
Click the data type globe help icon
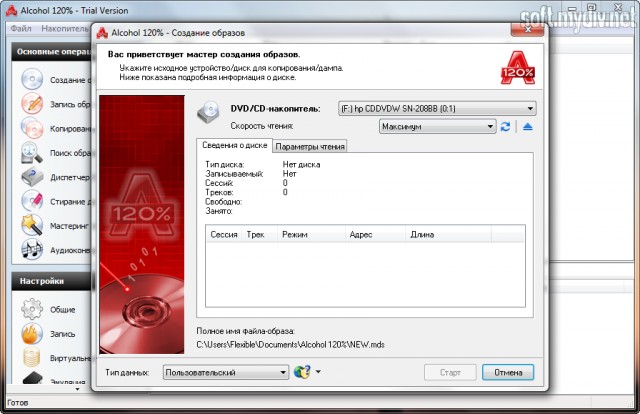pyautogui.click(x=302, y=372)
